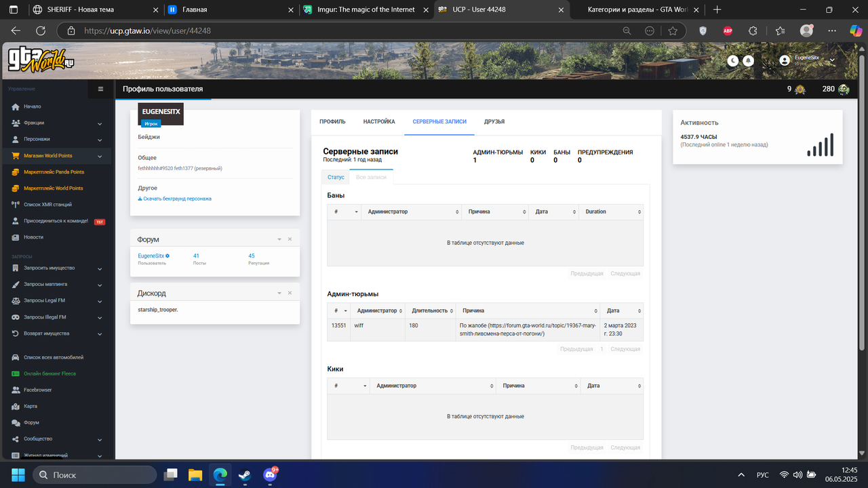Expand the Фракции submenu chevron
This screenshot has width=868, height=488.
click(100, 123)
